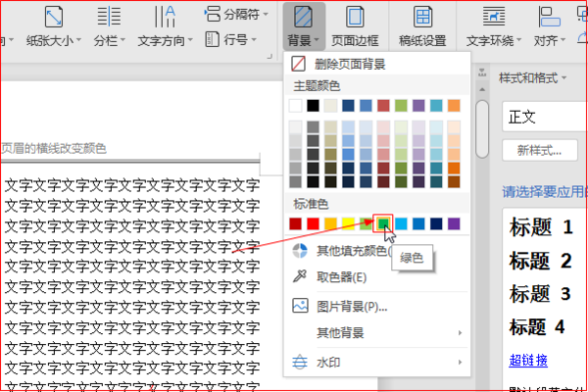Expand the 文字环绕 dropdown arrow

pos(518,39)
